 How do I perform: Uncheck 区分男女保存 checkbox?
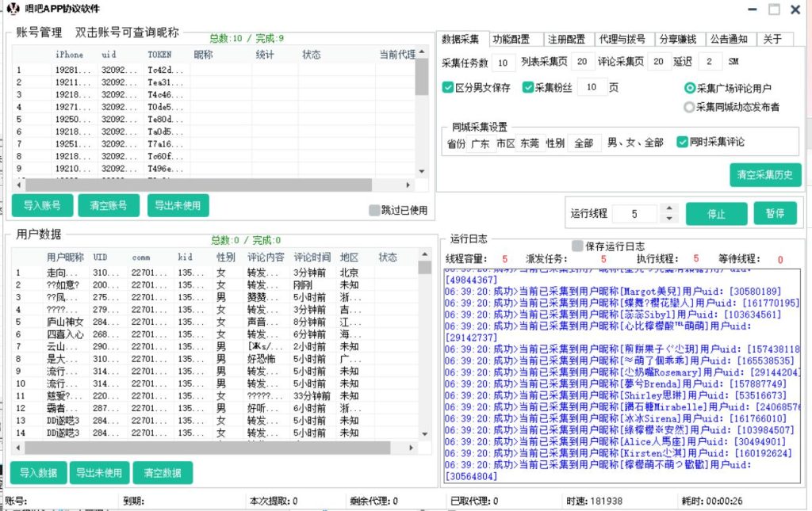tap(448, 88)
